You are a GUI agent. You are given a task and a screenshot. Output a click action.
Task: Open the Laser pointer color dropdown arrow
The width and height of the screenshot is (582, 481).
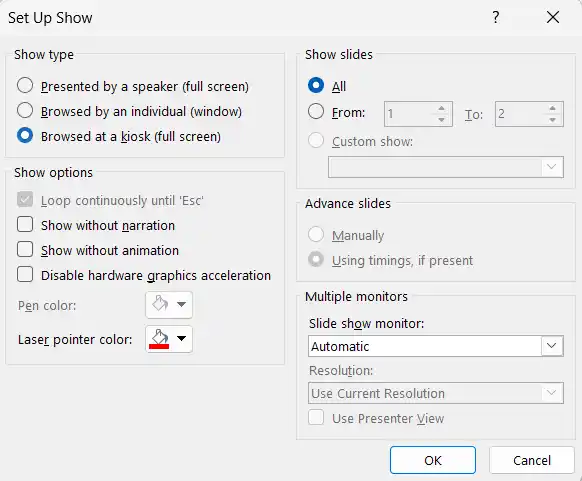point(182,338)
